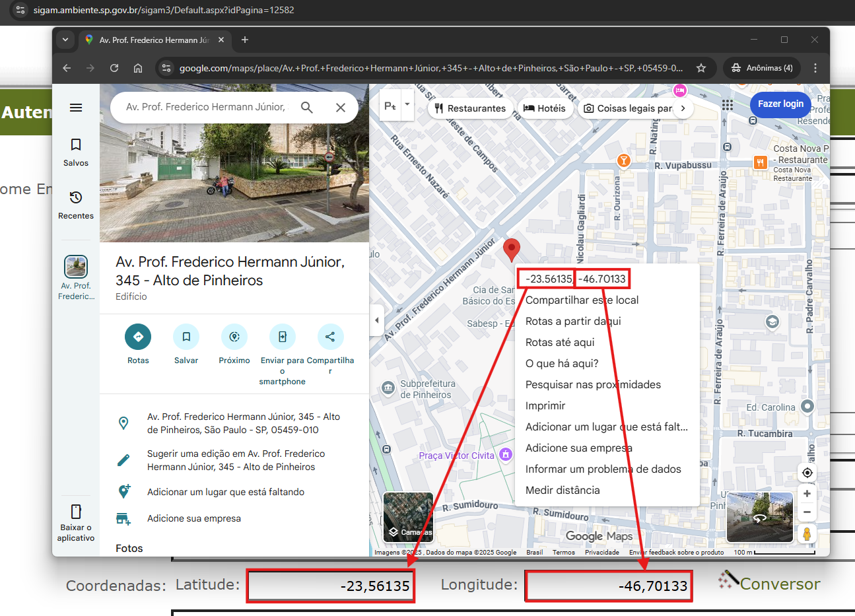
Task: Click the Rotas directions icon
Action: point(138,337)
